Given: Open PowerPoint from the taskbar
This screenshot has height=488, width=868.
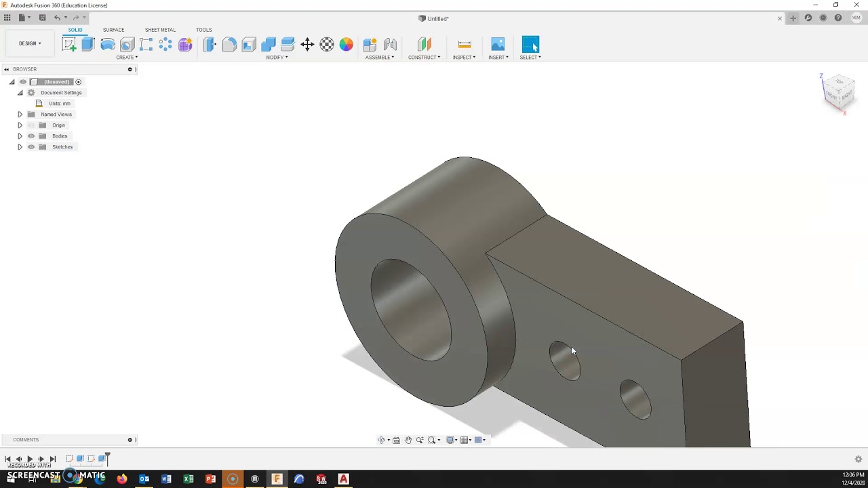Looking at the screenshot, I should click(x=211, y=479).
